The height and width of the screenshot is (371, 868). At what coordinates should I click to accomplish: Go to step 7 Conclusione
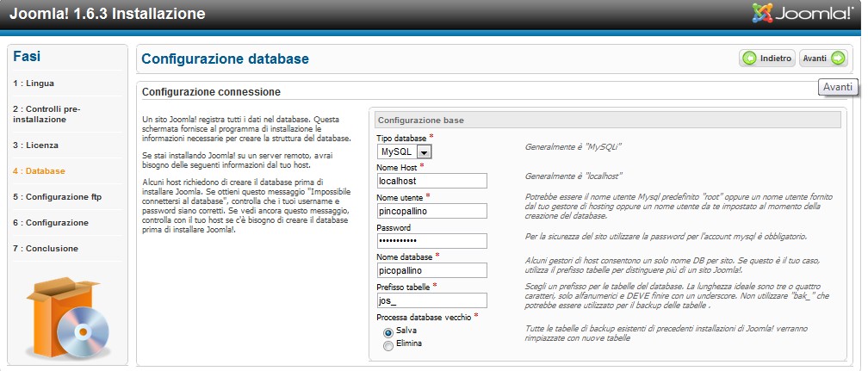pyautogui.click(x=46, y=249)
